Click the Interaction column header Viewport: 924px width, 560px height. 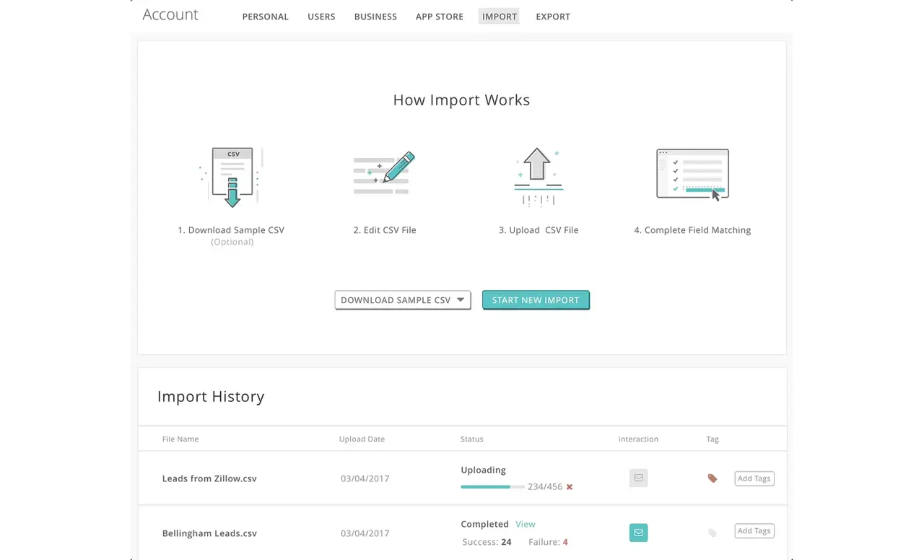638,439
